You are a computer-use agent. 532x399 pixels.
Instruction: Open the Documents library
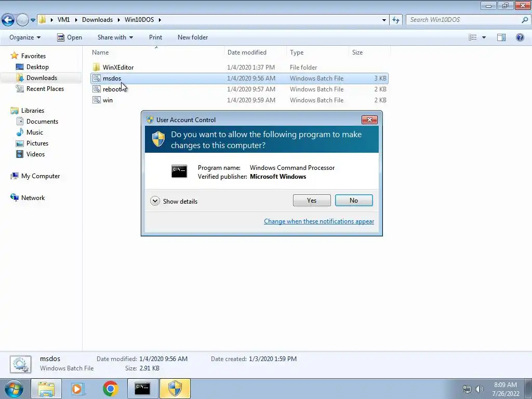(42, 122)
